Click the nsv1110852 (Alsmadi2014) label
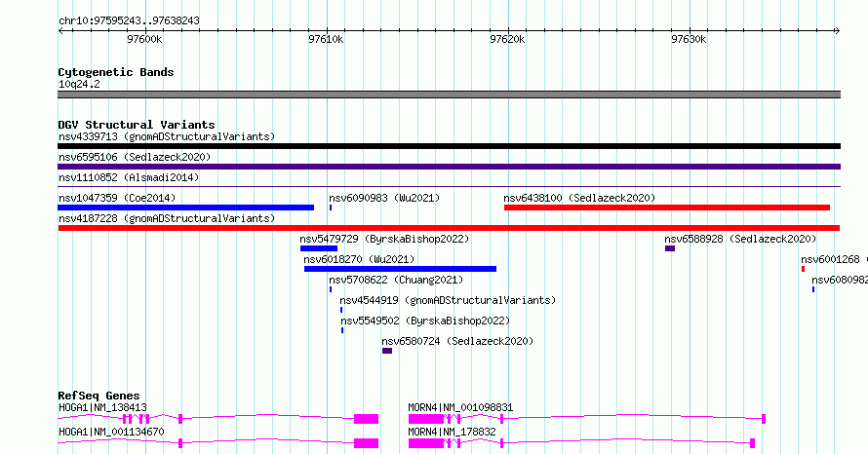 tap(129, 177)
